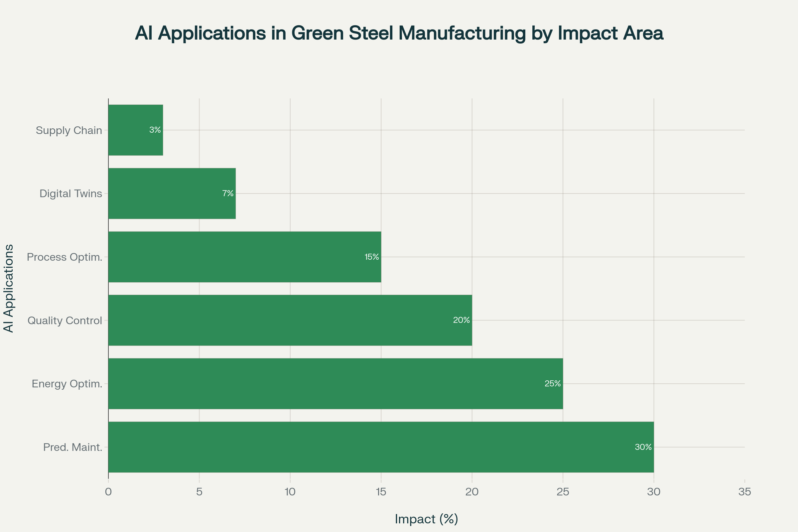Click the 3% data label
The width and height of the screenshot is (798, 532).
[x=155, y=130]
